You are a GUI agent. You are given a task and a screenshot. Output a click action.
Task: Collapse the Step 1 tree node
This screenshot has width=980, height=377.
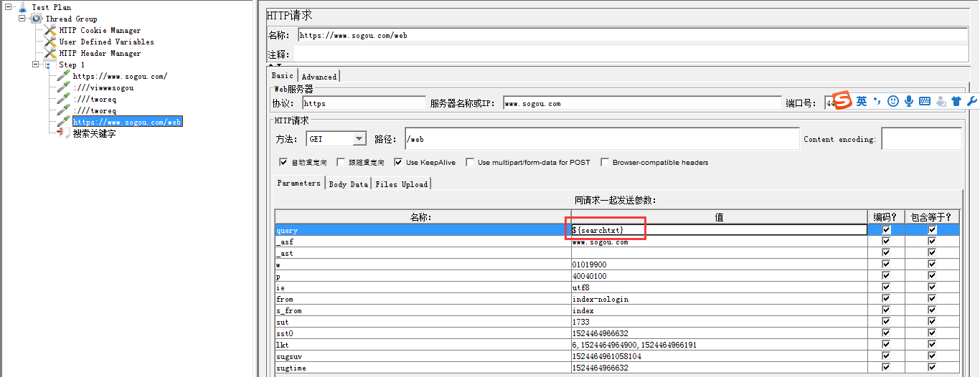37,65
